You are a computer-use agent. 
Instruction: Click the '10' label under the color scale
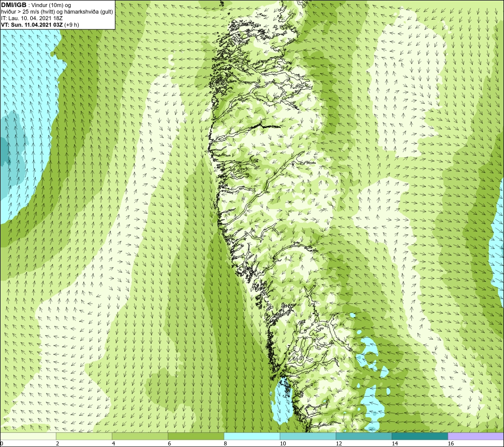pyautogui.click(x=283, y=444)
